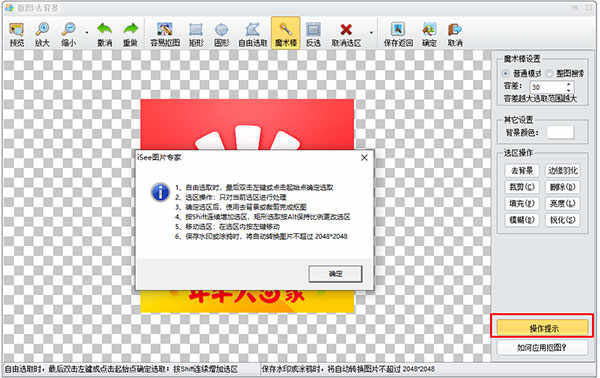Expand the dropdown arrow next to 取消选区
Viewport: 600px width, 378px height.
[371, 33]
